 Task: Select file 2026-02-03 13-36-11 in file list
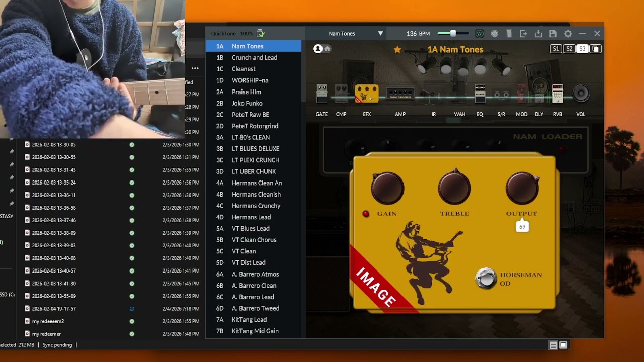(x=54, y=195)
